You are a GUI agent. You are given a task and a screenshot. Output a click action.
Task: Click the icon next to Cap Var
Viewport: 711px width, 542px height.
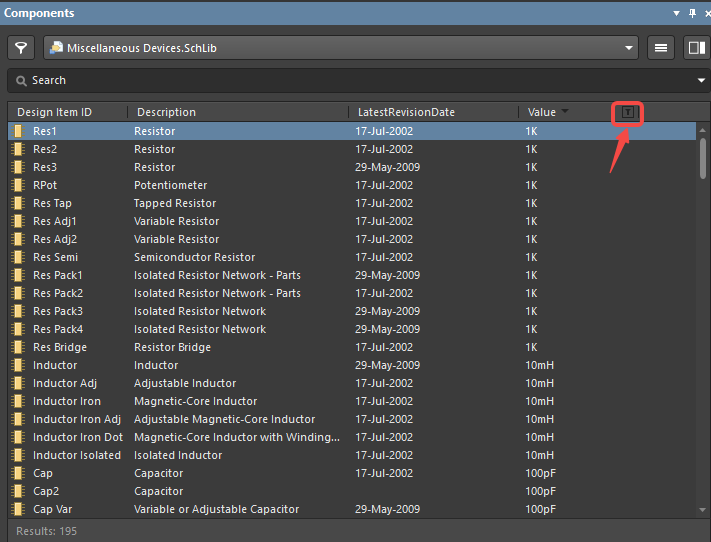17,509
